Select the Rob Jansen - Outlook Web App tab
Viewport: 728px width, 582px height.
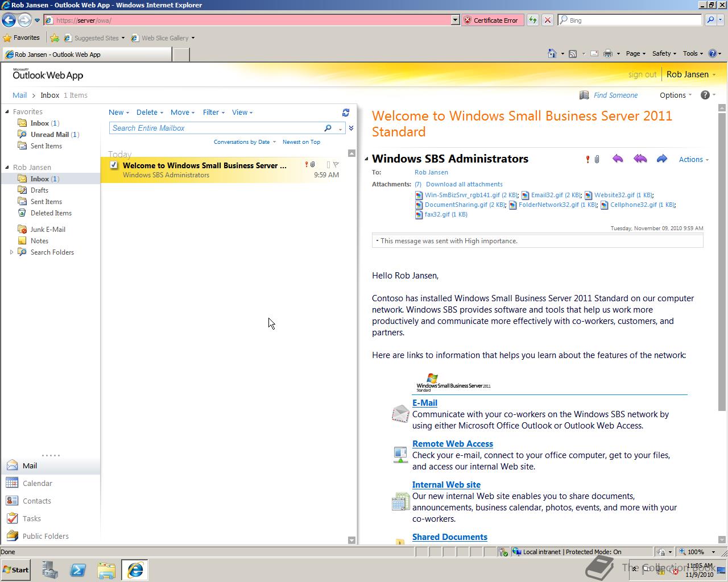coord(86,55)
